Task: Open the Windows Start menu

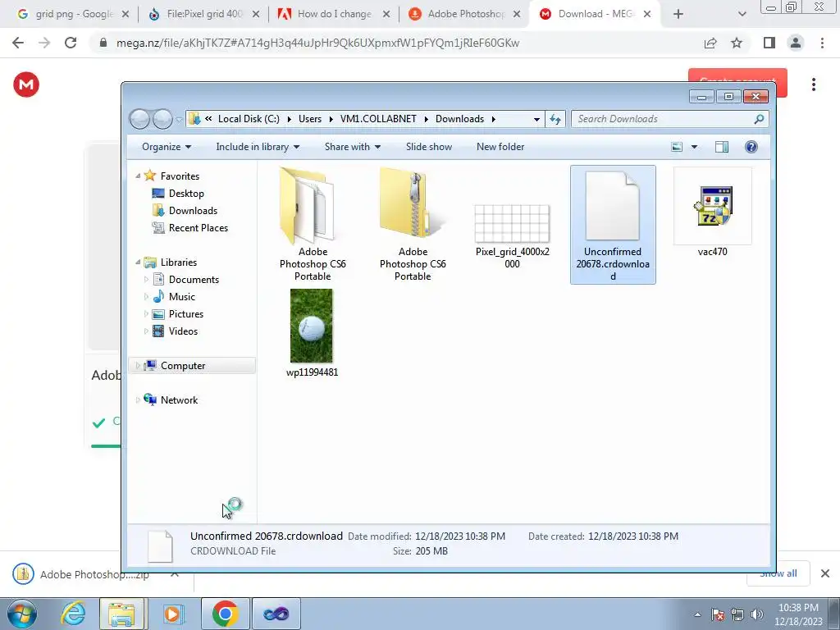Action: [22, 614]
